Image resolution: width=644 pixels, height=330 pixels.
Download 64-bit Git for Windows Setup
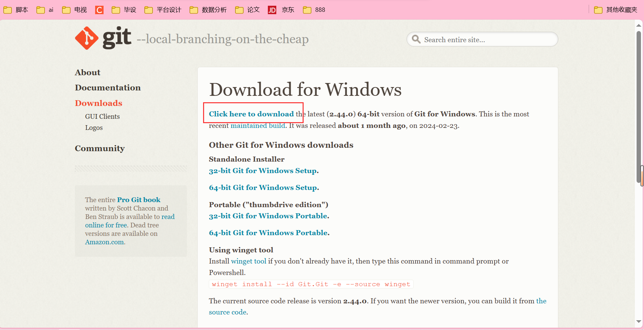tap(263, 188)
